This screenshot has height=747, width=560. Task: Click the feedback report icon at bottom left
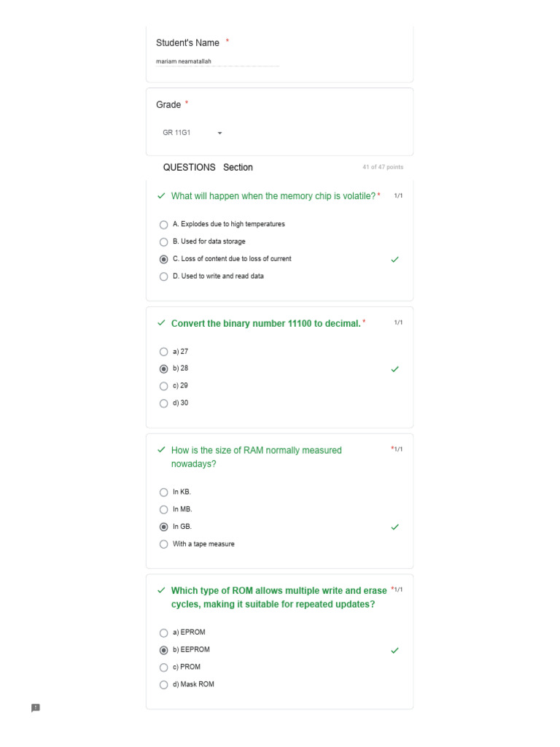[36, 708]
